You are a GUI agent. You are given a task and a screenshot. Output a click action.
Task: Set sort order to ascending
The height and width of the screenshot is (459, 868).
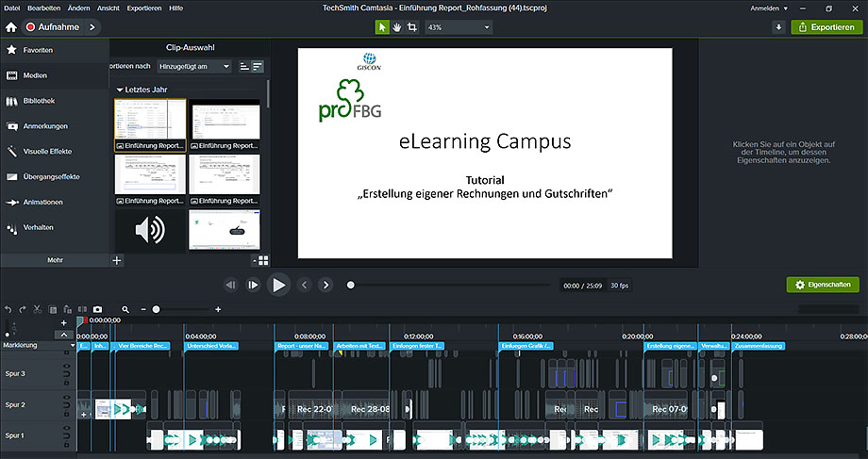click(x=244, y=66)
